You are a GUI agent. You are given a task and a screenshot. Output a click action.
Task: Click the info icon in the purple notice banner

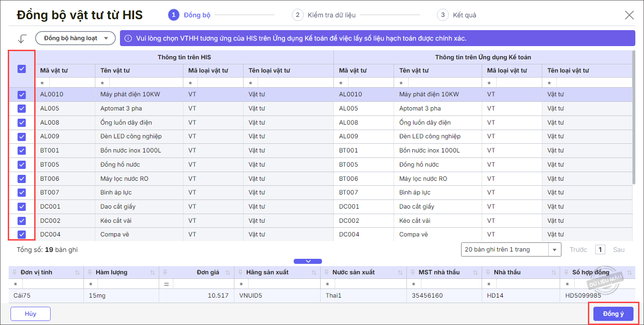coord(128,38)
